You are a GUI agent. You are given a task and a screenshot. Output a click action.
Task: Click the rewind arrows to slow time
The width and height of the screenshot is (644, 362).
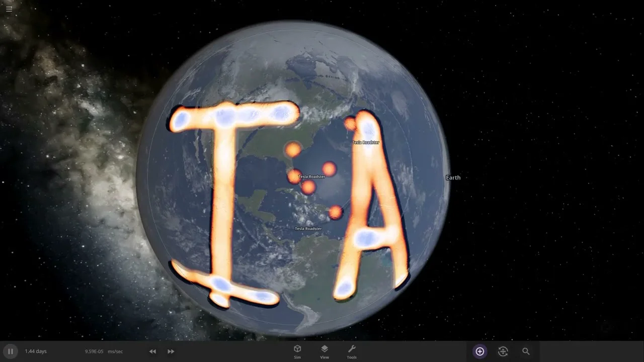click(x=152, y=351)
